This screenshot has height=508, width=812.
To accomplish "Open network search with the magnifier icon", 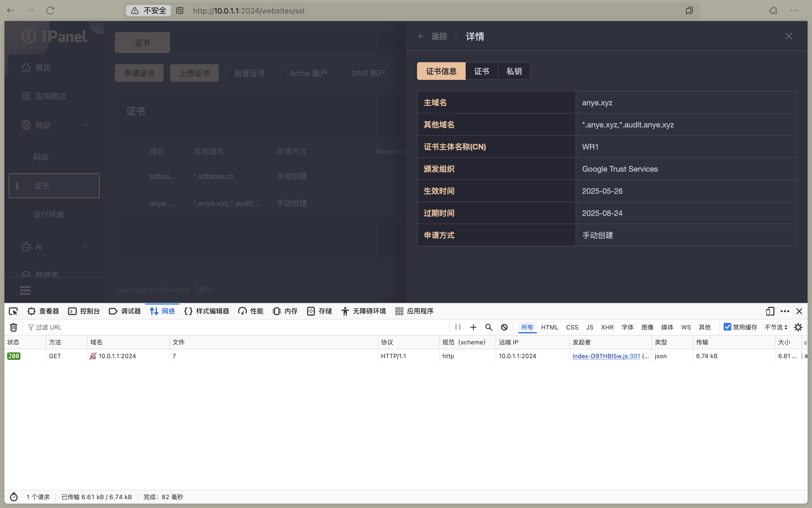I will pyautogui.click(x=489, y=327).
